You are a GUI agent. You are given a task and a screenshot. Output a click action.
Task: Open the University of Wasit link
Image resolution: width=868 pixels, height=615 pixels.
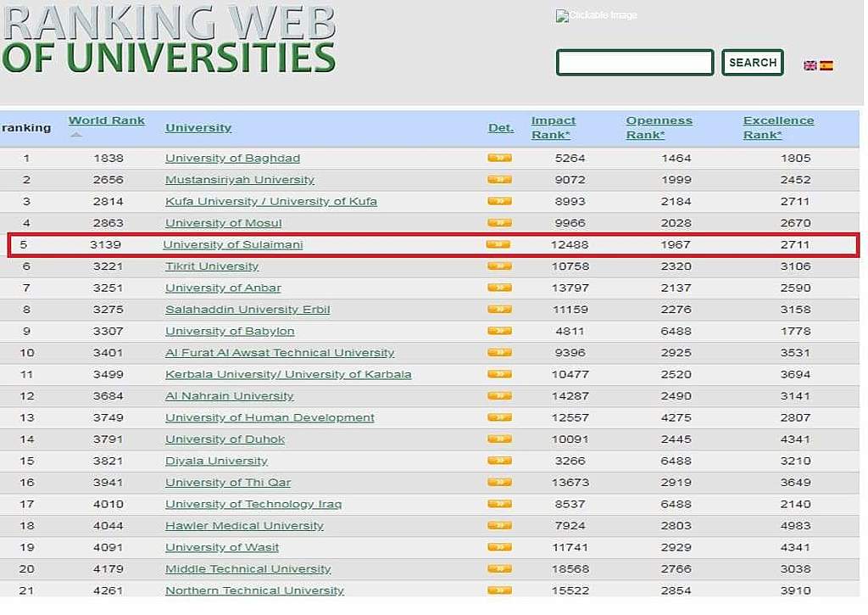(x=222, y=547)
